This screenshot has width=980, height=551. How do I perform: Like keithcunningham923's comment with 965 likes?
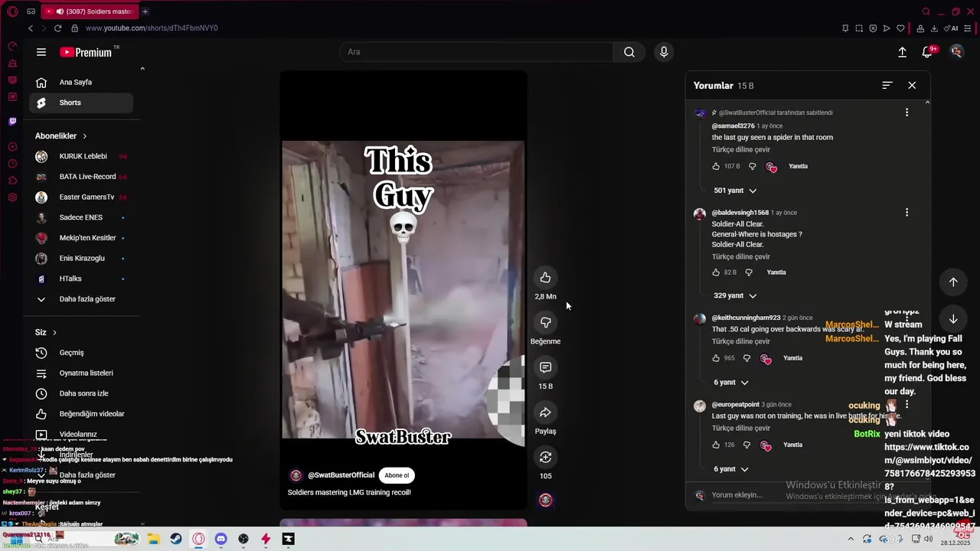716,358
